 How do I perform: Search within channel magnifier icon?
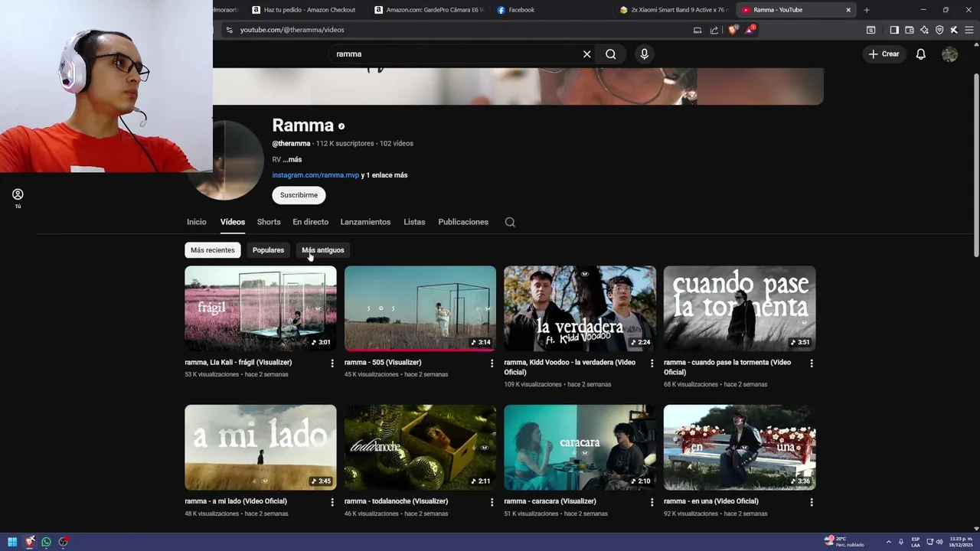(x=510, y=222)
